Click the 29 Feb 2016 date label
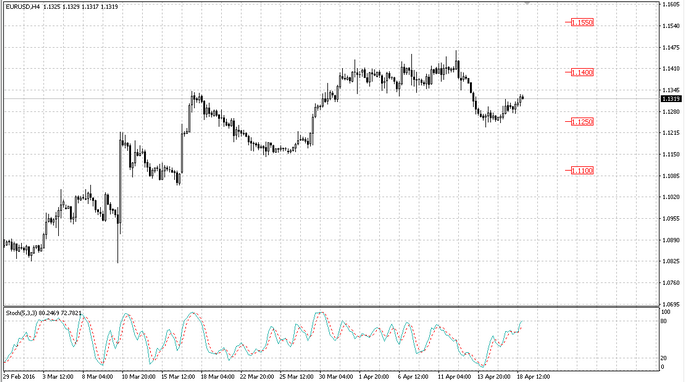The height and width of the screenshot is (382, 685). (20, 376)
